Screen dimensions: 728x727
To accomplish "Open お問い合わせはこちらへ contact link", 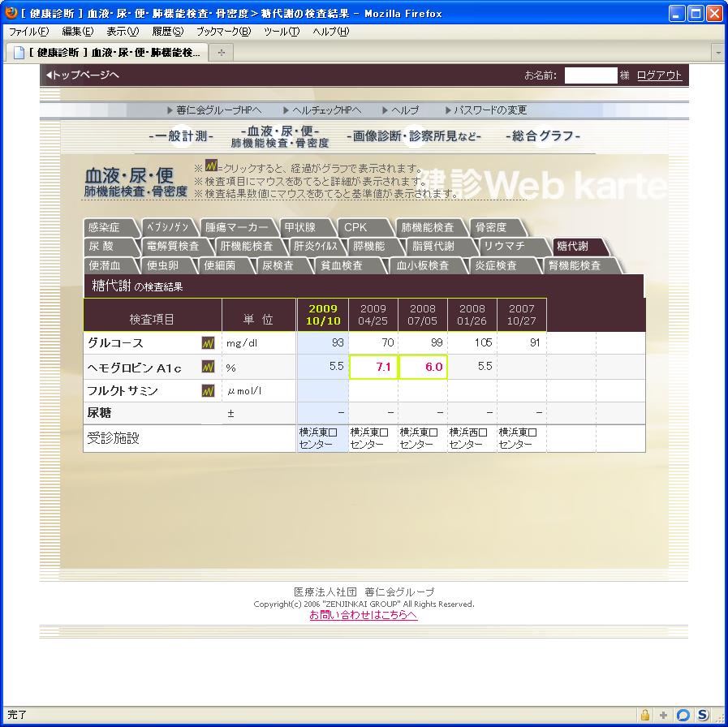I will (364, 615).
